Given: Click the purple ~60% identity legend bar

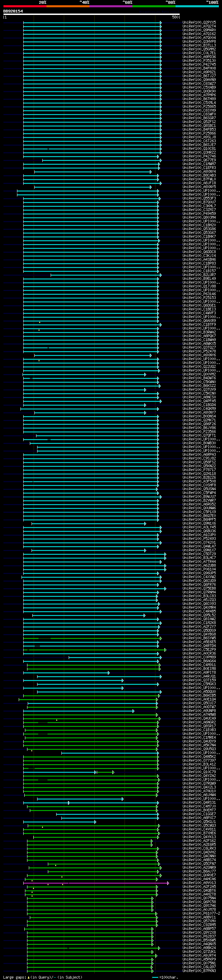Looking at the screenshot, I should 111,6.
